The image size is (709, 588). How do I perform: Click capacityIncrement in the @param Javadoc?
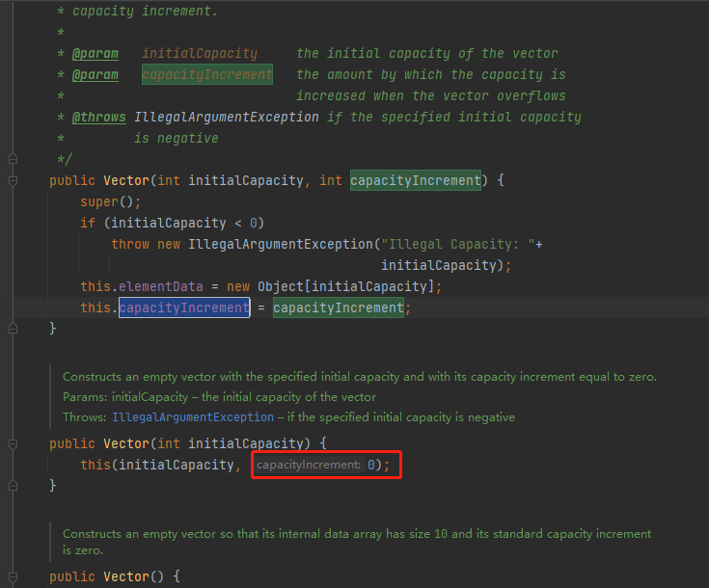[206, 74]
